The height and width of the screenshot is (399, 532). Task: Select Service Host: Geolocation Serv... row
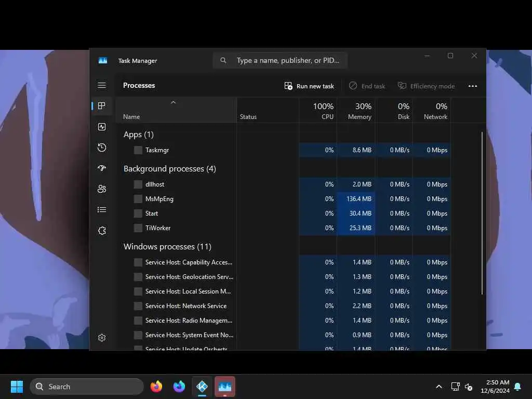tap(283, 277)
